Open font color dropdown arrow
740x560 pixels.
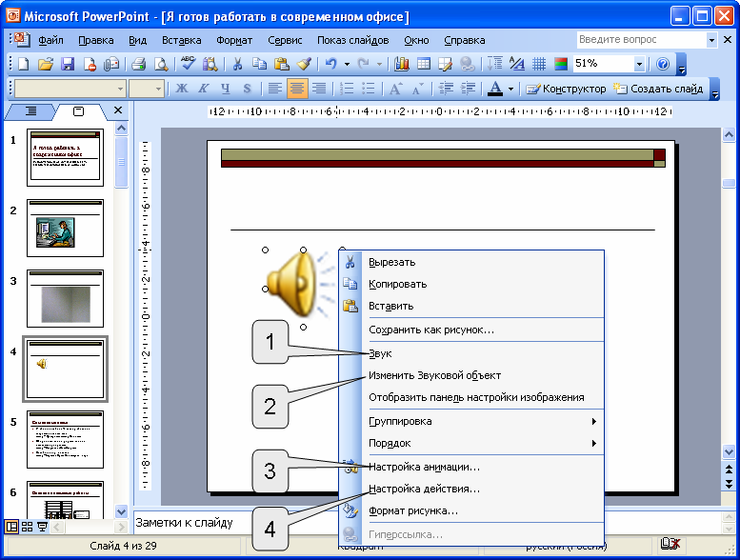510,89
